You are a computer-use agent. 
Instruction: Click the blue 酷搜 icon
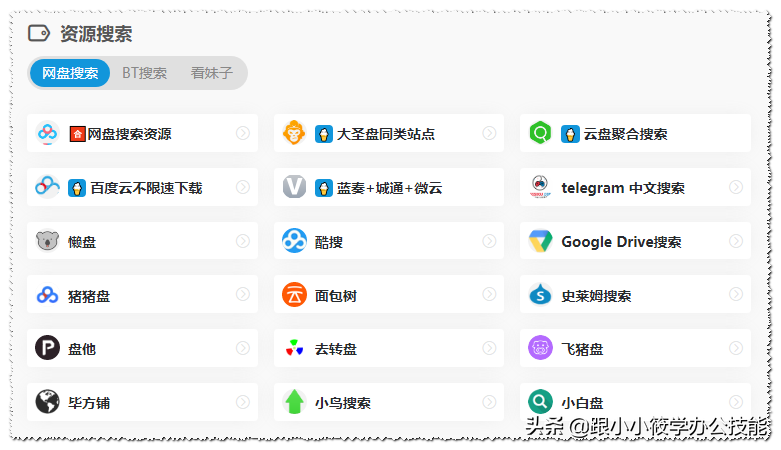(294, 241)
